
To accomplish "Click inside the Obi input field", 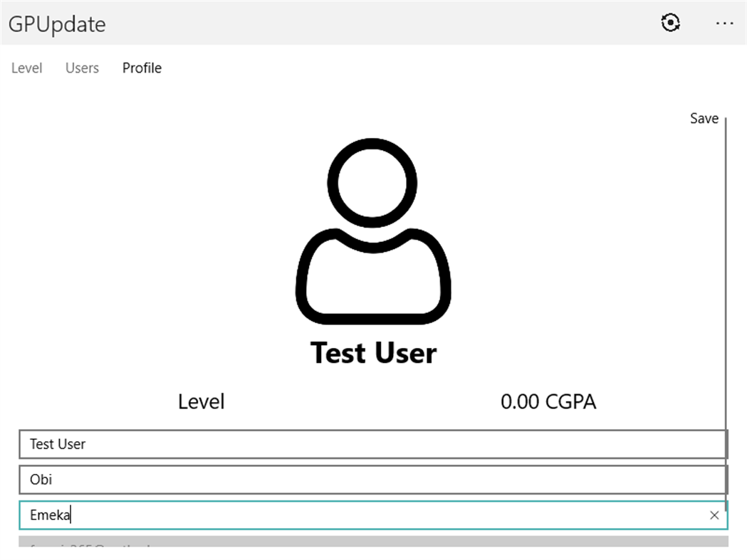I will [x=285, y=479].
